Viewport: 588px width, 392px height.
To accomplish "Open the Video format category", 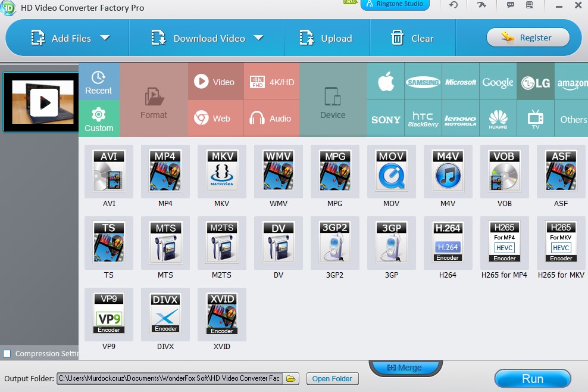I will pyautogui.click(x=215, y=82).
